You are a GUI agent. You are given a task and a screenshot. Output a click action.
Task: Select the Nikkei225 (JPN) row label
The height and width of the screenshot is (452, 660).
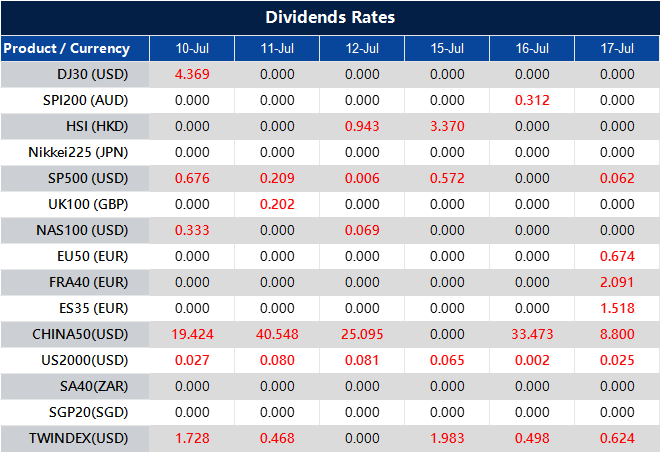click(x=79, y=152)
